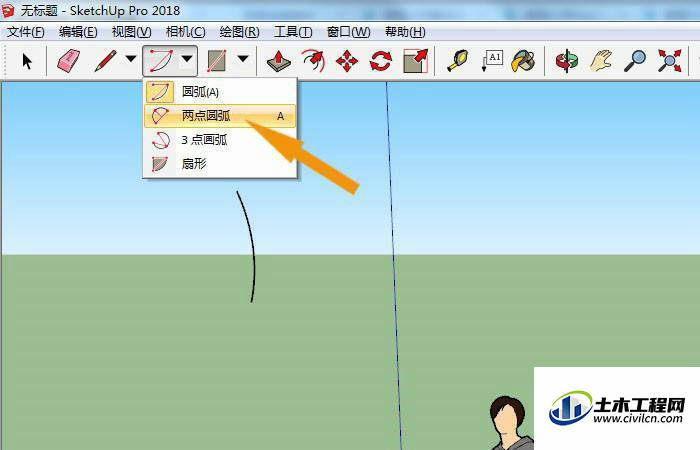Open the pencil tool dropdown arrow
The height and width of the screenshot is (450, 700).
(131, 58)
